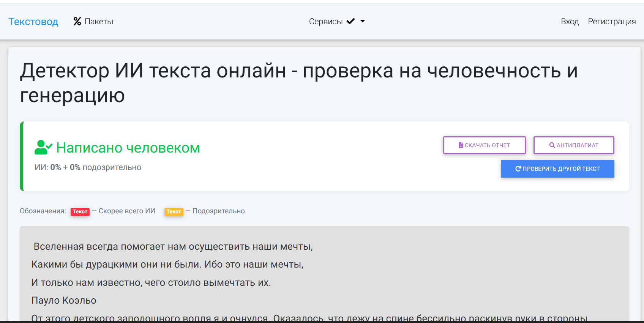Click the Написано человеком result heading
Viewport: 644px width, 323px height.
click(x=128, y=148)
